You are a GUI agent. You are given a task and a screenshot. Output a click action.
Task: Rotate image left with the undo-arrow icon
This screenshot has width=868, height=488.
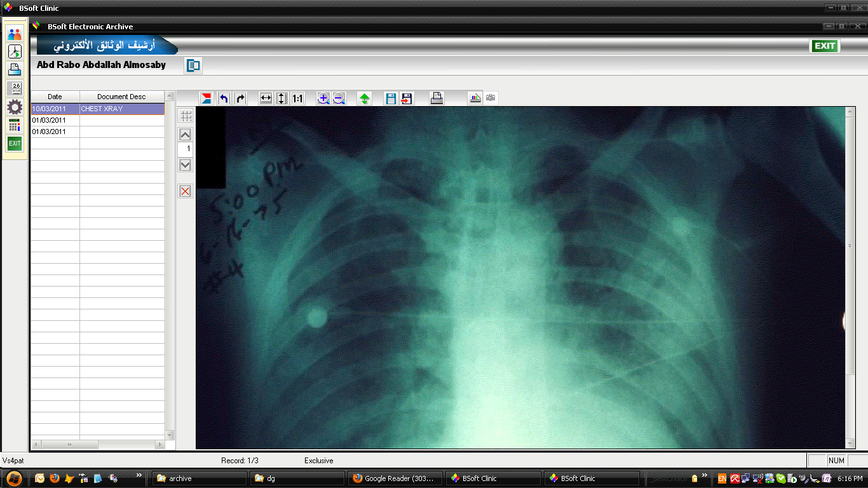(x=224, y=98)
